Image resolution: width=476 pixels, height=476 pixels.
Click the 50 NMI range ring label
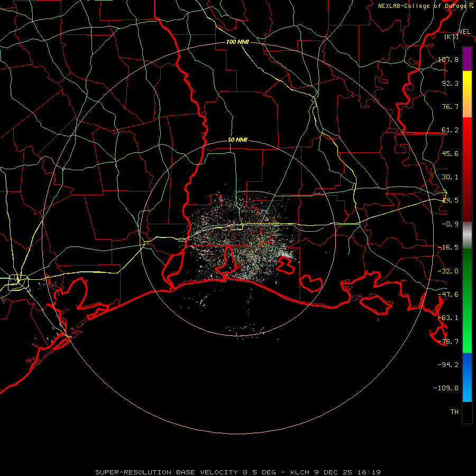pyautogui.click(x=237, y=140)
